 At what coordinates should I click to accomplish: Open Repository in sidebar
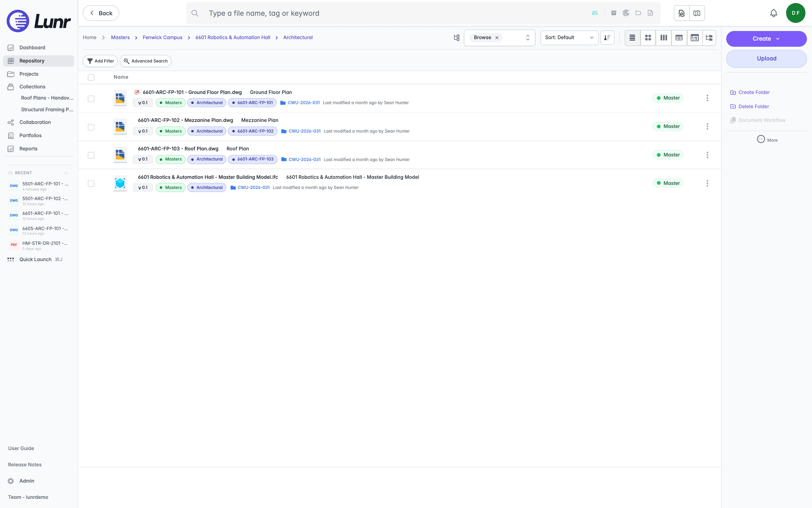pos(39,61)
